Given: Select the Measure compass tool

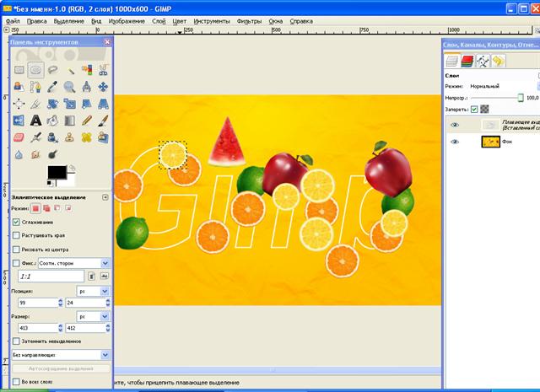Looking at the screenshot, I should point(86,87).
